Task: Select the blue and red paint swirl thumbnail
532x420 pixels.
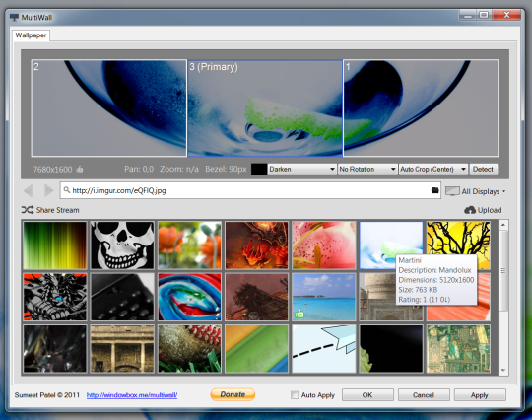Action: point(189,297)
